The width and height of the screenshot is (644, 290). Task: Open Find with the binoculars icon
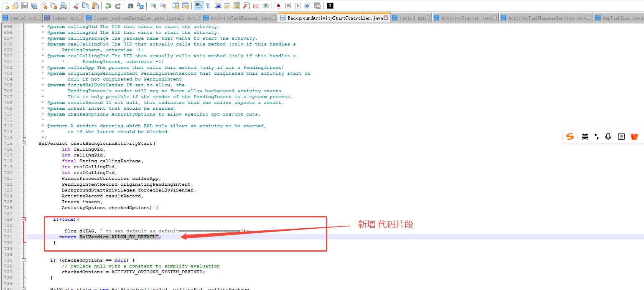(x=130, y=6)
